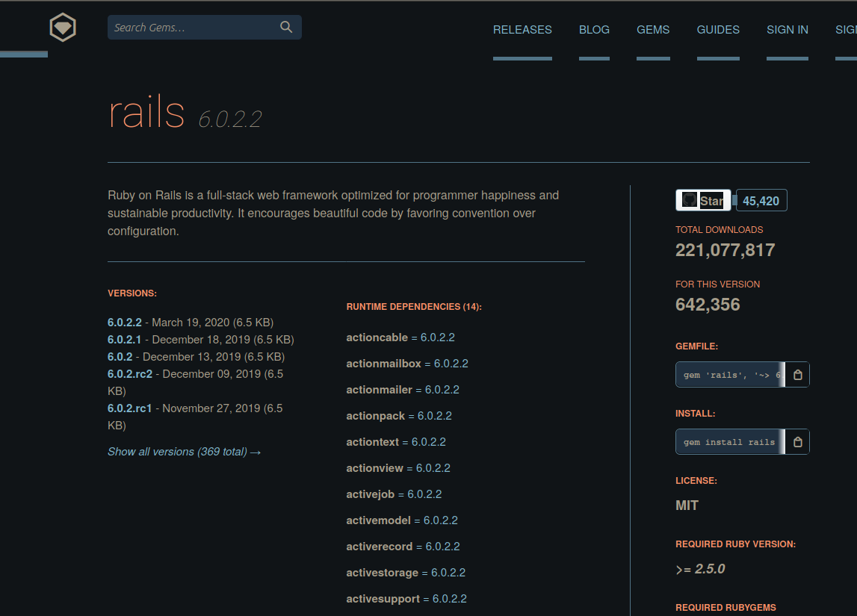Click the RubyGems hexagon logo
The width and height of the screenshot is (857, 616).
pos(62,28)
